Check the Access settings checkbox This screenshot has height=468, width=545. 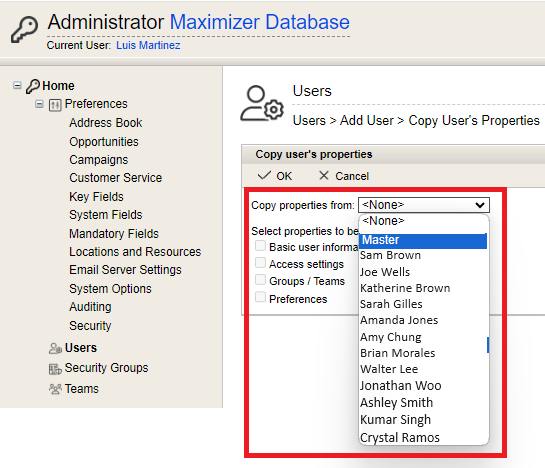click(x=260, y=263)
